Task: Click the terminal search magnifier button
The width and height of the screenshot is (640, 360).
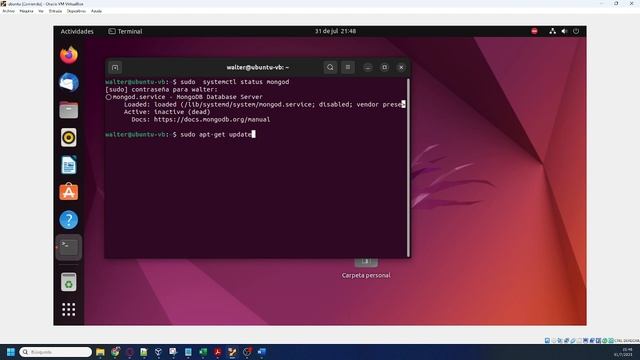Action: pyautogui.click(x=330, y=67)
